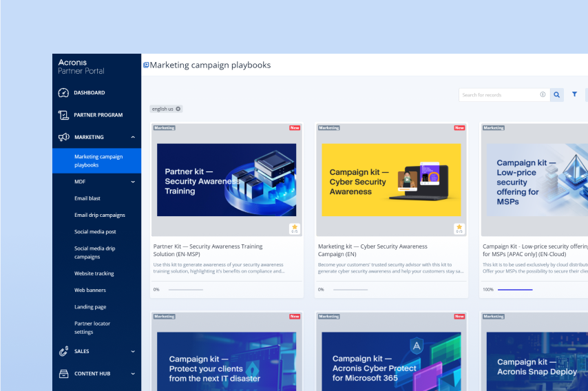Viewport: 588px width, 391px height.
Task: Click Cyber Security Awareness card description text
Action: pos(391,268)
